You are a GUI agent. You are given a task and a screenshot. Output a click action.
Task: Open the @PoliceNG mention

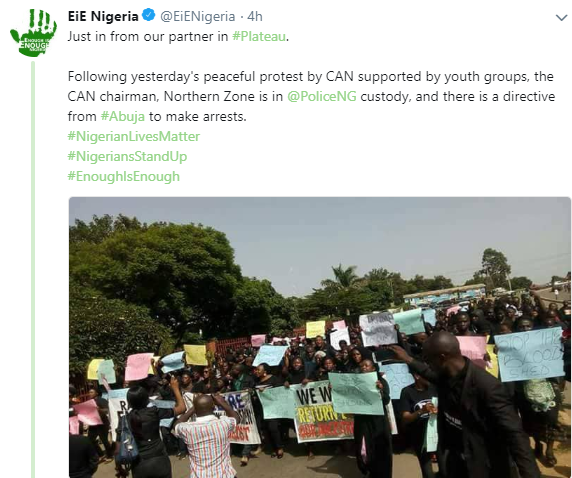point(322,96)
